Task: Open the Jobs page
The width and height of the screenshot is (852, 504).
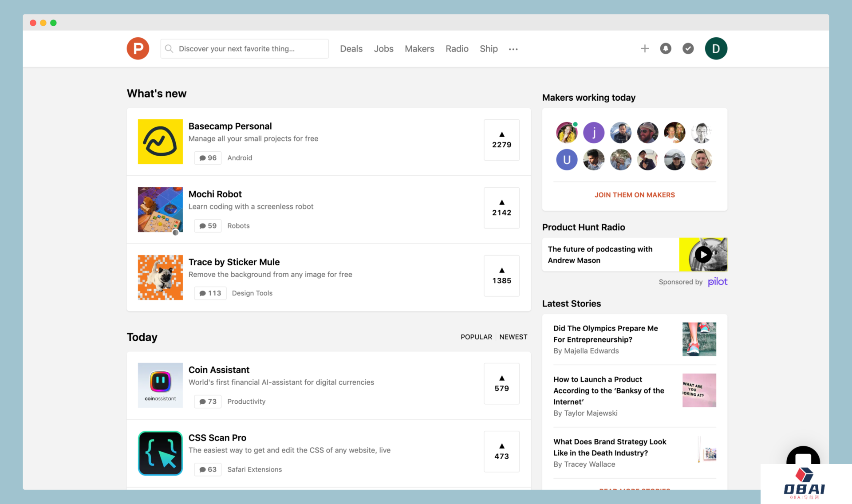Action: click(x=383, y=49)
